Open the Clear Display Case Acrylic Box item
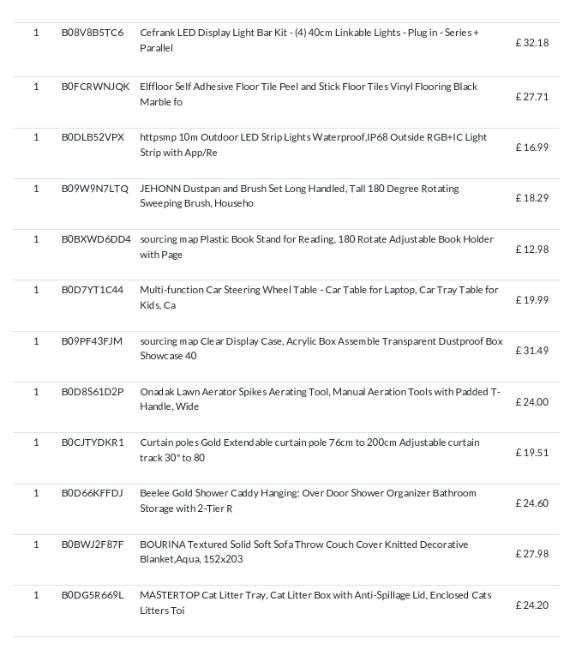570x650 pixels. 321,348
